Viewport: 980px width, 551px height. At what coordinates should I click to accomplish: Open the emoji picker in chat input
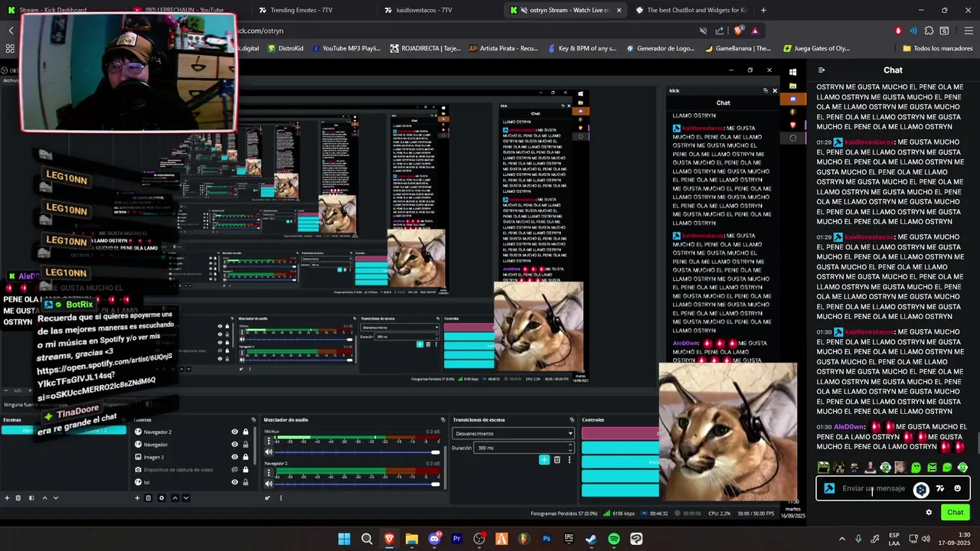957,488
